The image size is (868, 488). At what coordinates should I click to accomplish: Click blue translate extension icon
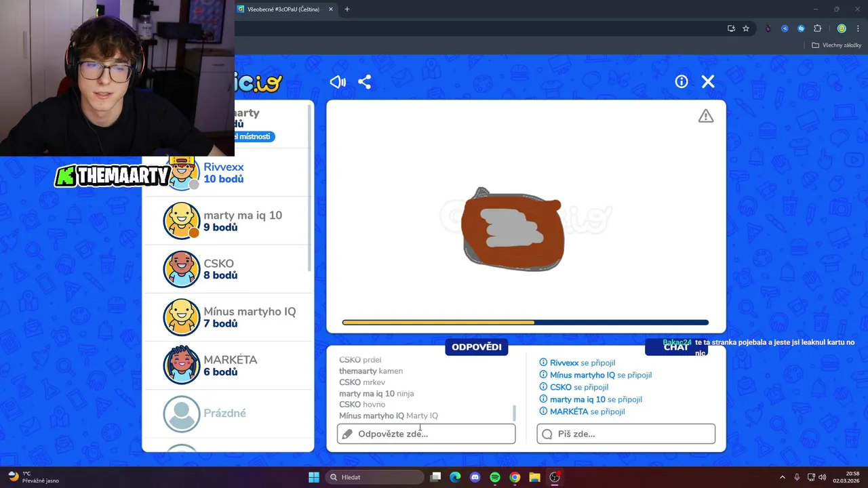(785, 28)
